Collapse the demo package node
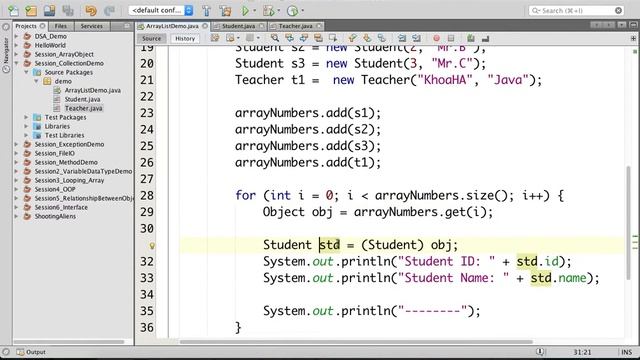Screen dimensions: 640x360 point(36,81)
